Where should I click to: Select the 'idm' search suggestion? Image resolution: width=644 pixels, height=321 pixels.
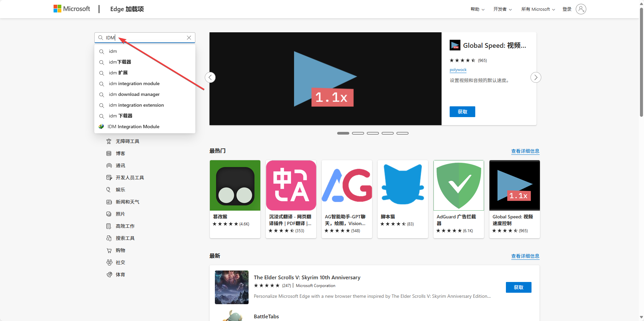(x=145, y=51)
